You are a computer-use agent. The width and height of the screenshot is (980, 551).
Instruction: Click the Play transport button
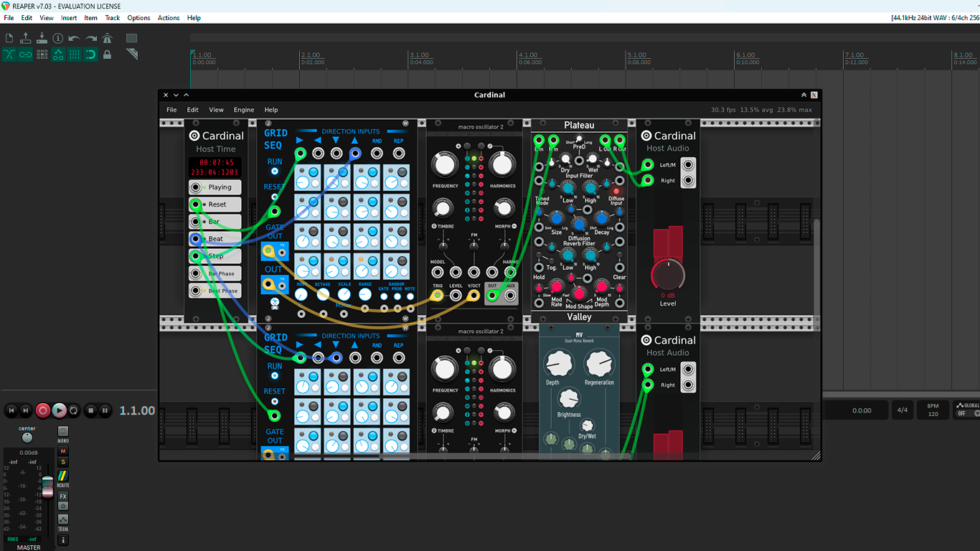pyautogui.click(x=59, y=410)
